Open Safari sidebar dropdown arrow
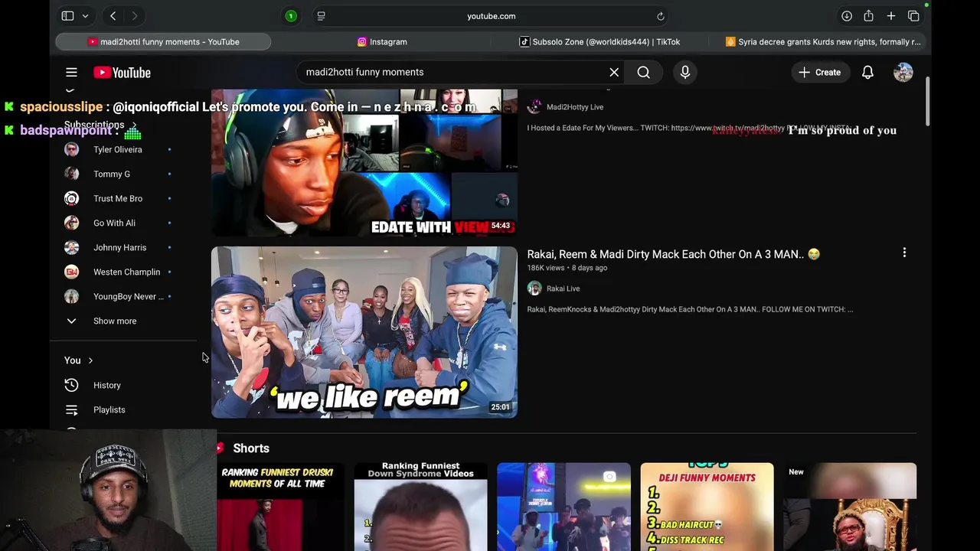Image resolution: width=980 pixels, height=551 pixels. 85,16
